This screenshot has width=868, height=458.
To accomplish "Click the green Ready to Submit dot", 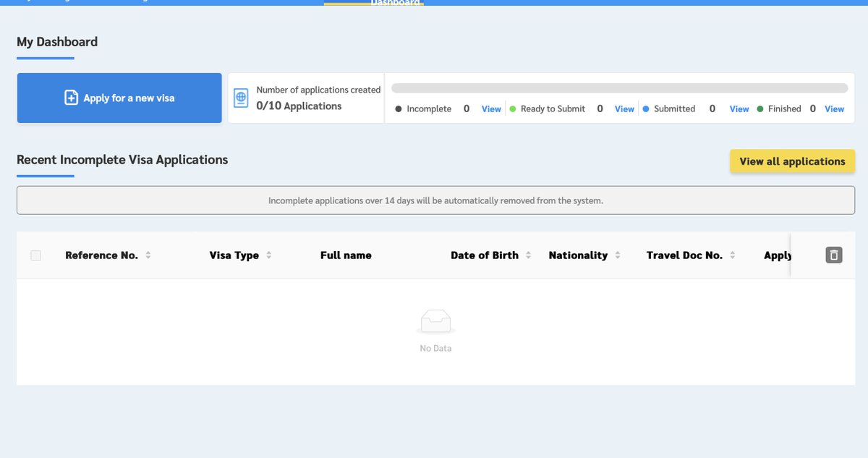I will (513, 109).
